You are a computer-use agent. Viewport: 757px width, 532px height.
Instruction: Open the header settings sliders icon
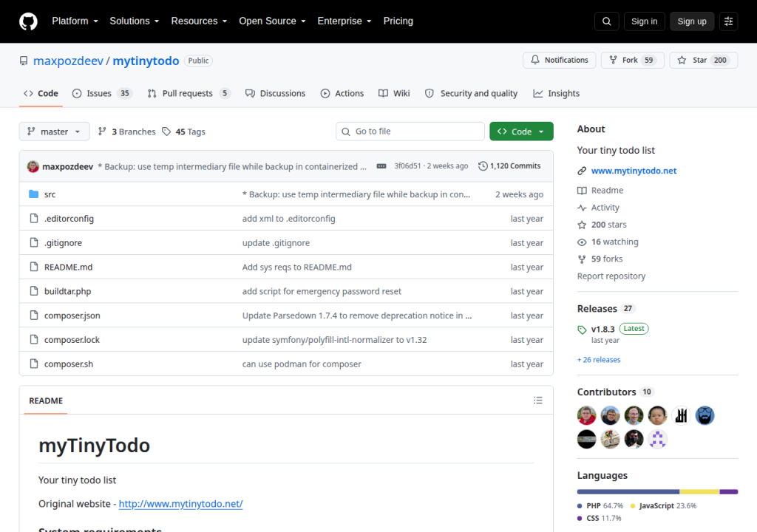(x=728, y=21)
